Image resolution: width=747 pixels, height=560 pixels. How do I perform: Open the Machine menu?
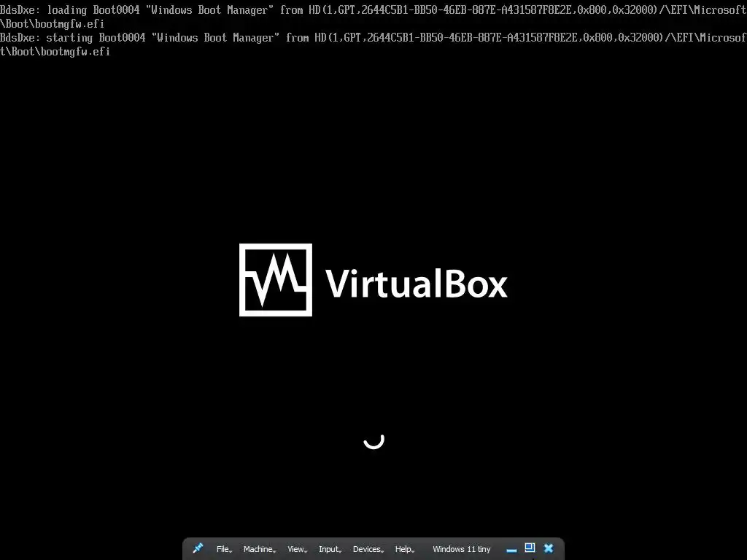click(259, 549)
